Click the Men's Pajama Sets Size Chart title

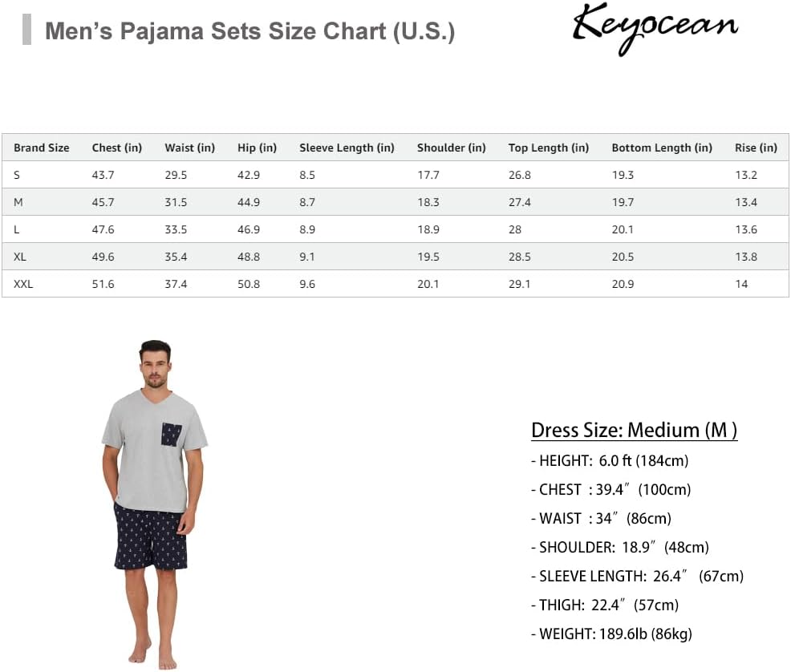click(x=250, y=31)
